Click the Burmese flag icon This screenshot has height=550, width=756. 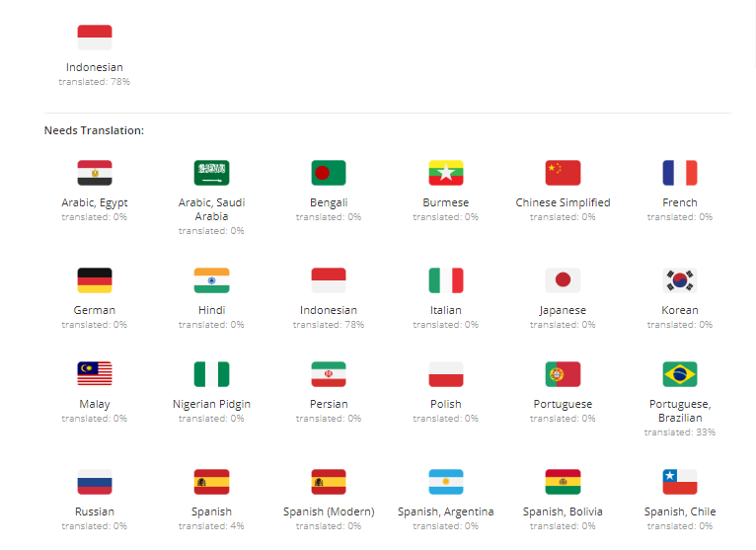coord(446,173)
